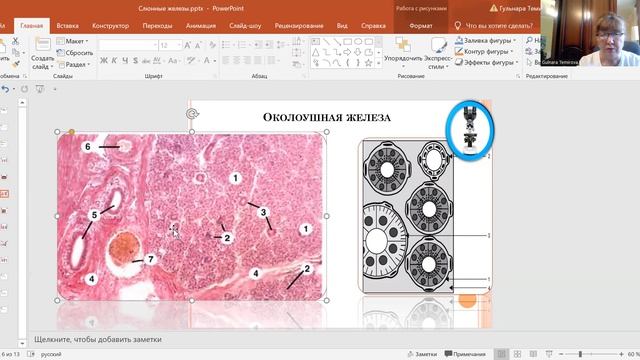The width and height of the screenshot is (640, 360).
Task: Select the oval shape in shapes gallery
Action: pos(358,42)
